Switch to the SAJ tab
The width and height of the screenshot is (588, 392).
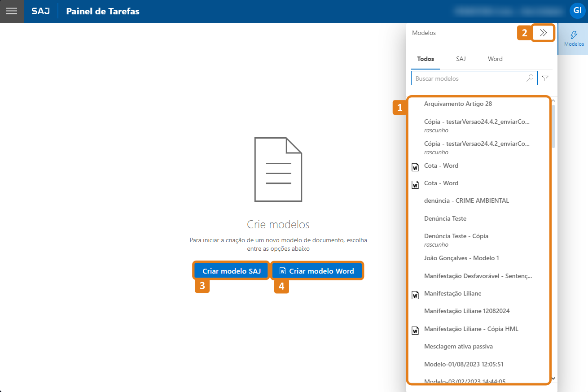pos(461,59)
